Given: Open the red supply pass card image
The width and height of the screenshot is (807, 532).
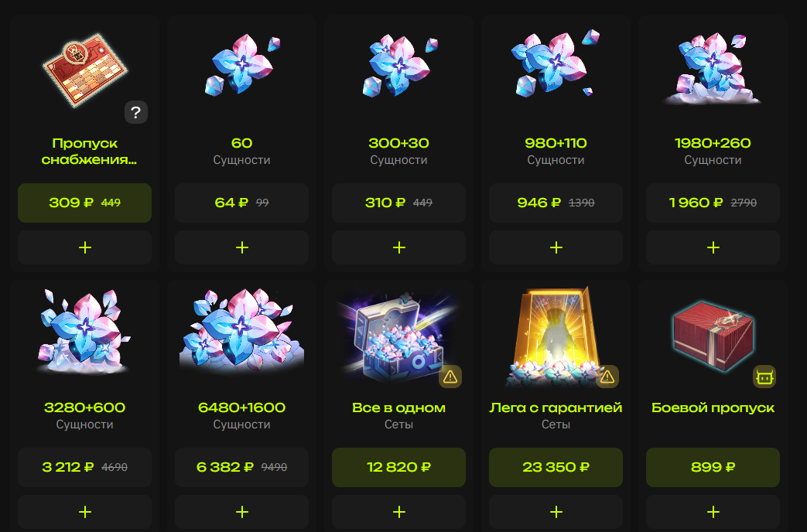Looking at the screenshot, I should coord(85,70).
